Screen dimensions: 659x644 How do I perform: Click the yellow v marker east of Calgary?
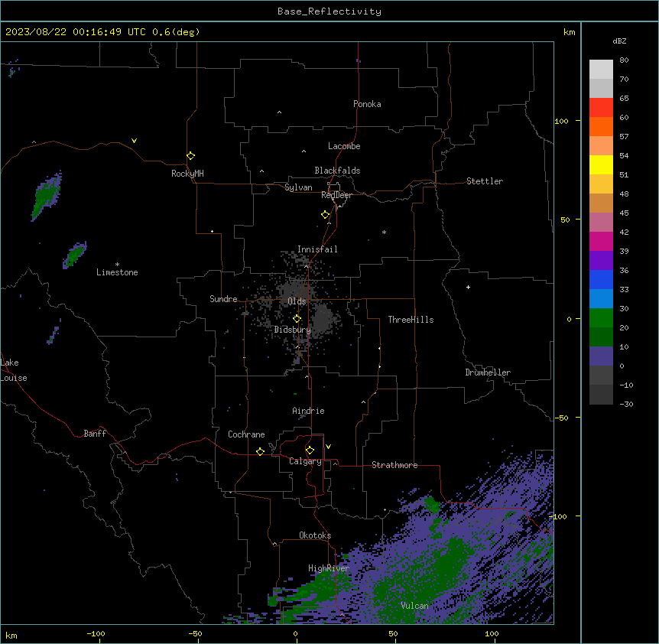pos(328,447)
